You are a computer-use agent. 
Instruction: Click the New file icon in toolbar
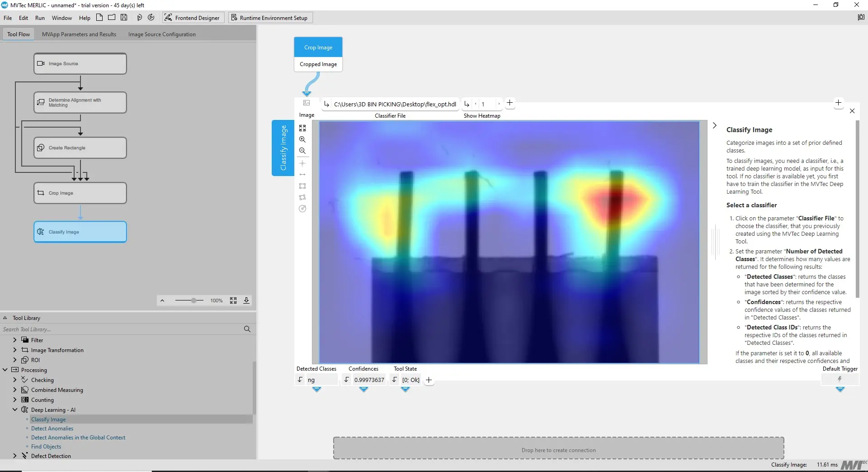click(99, 18)
